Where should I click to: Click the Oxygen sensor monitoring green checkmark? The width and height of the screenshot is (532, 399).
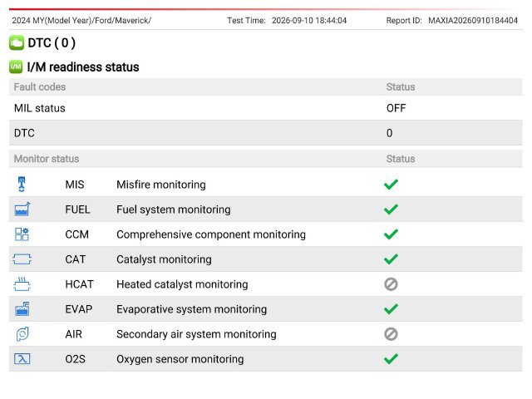click(x=391, y=358)
